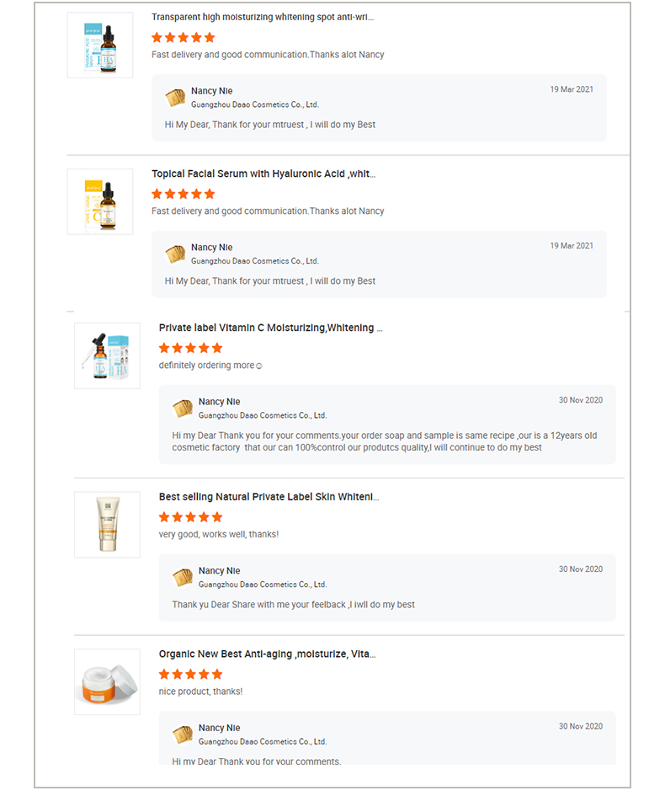665x812 pixels.
Task: Click the Nancy Nie avatar in the first reply
Action: (x=175, y=98)
